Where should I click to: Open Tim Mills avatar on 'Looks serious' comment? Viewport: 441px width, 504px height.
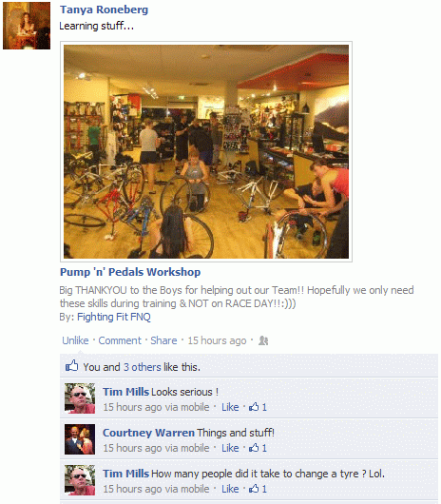tap(80, 398)
